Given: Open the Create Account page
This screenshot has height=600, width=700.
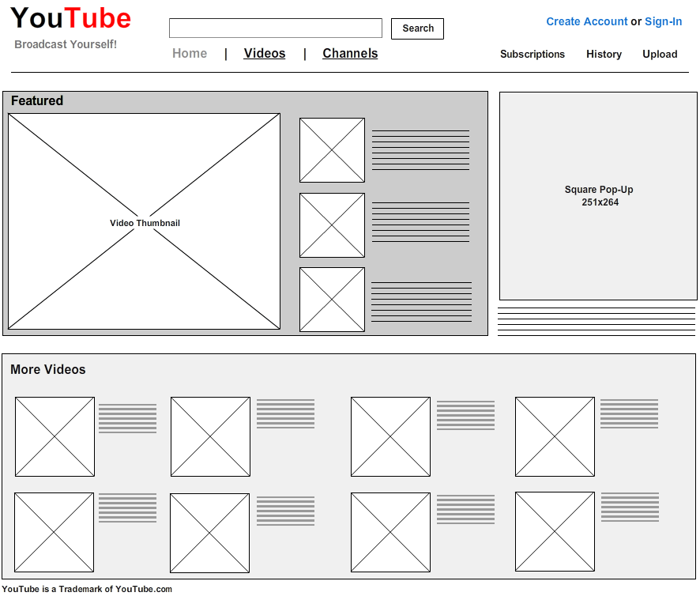Looking at the screenshot, I should pos(587,21).
